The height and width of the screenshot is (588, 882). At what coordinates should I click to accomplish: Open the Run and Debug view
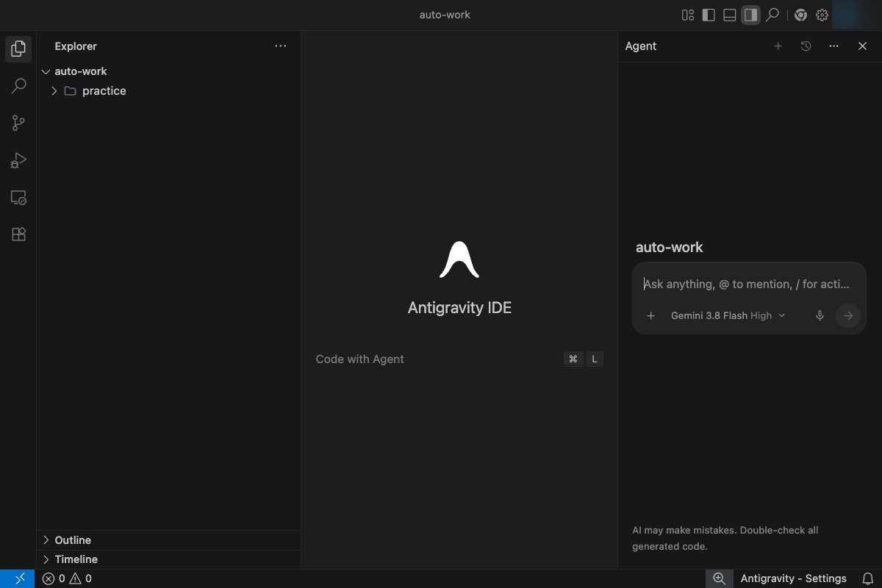pyautogui.click(x=19, y=160)
